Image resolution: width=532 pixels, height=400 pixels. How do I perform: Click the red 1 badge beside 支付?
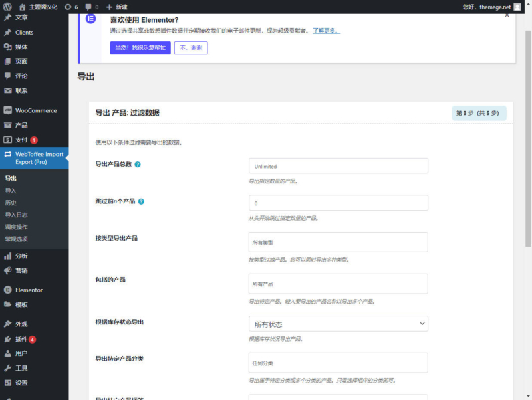(34, 140)
